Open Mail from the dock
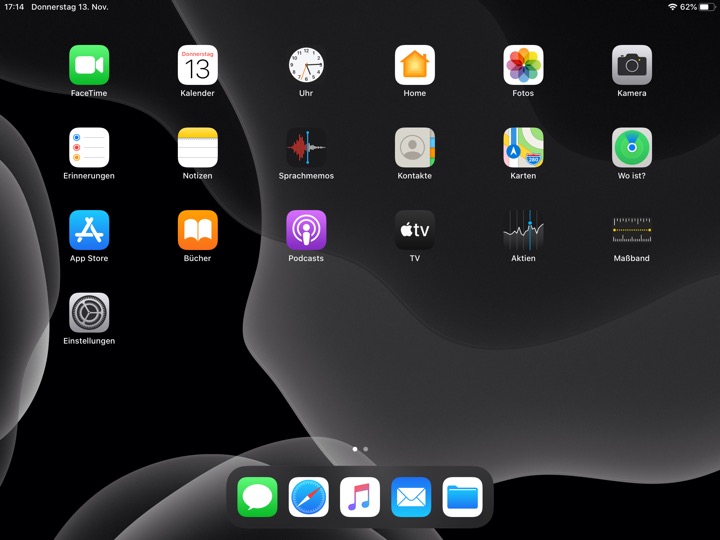Image resolution: width=720 pixels, height=540 pixels. tap(411, 497)
